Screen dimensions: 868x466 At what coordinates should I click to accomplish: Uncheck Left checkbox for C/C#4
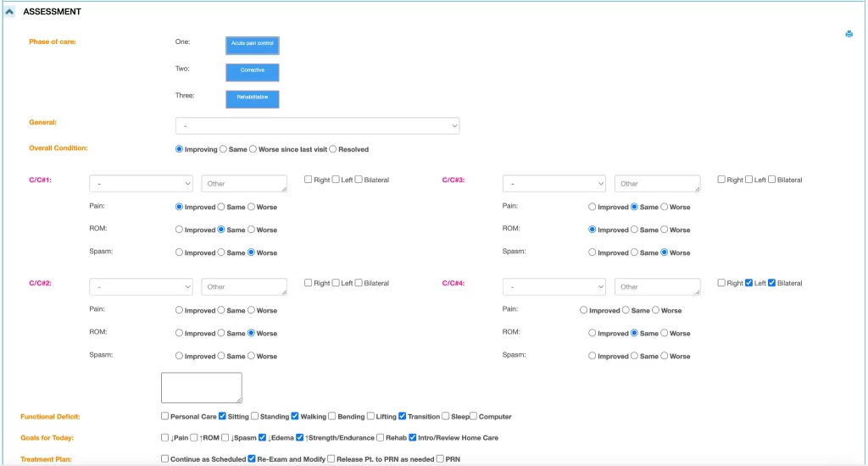pos(748,283)
